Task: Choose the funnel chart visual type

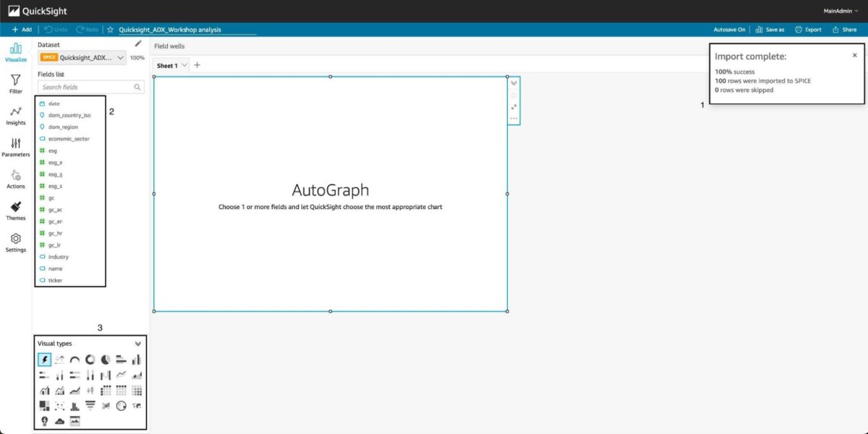Action: (x=90, y=406)
